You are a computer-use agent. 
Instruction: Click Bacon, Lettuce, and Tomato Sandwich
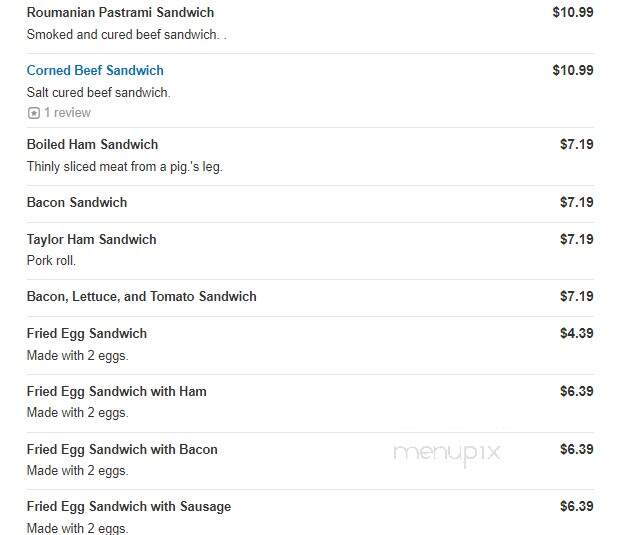[x=141, y=297]
